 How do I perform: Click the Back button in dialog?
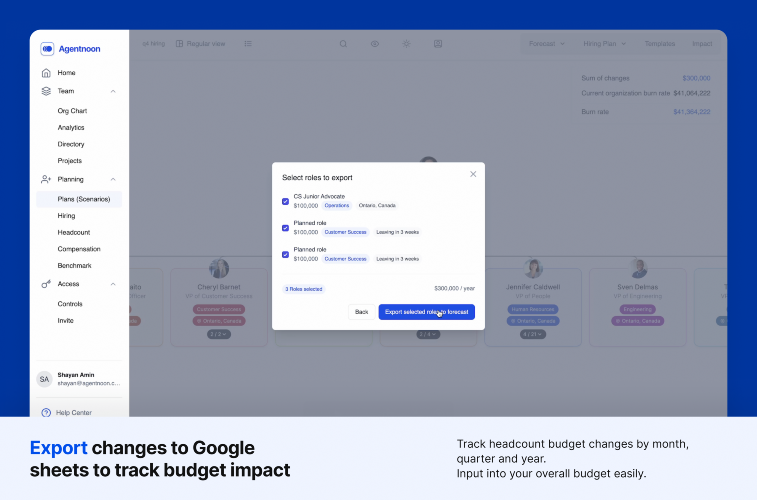[x=362, y=312]
